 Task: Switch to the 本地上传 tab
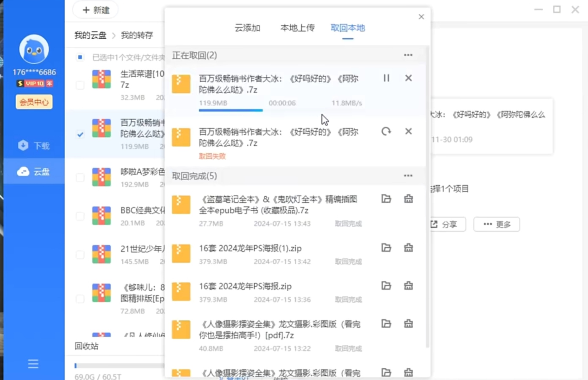coord(297,28)
